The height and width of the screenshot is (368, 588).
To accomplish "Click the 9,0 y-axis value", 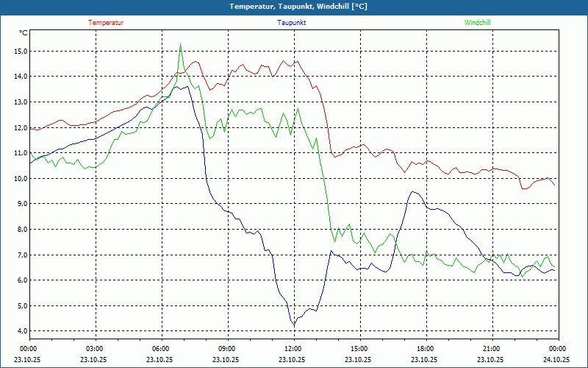I will [x=21, y=204].
